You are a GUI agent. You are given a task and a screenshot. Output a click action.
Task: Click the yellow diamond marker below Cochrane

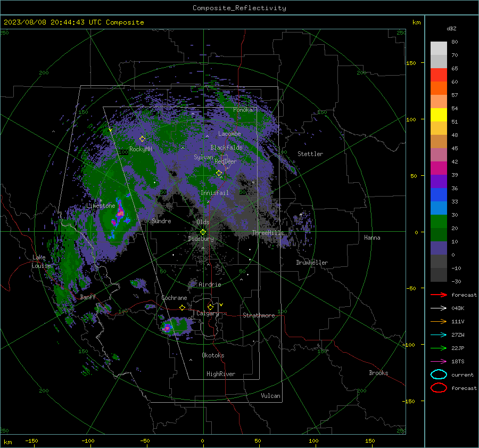click(x=183, y=307)
